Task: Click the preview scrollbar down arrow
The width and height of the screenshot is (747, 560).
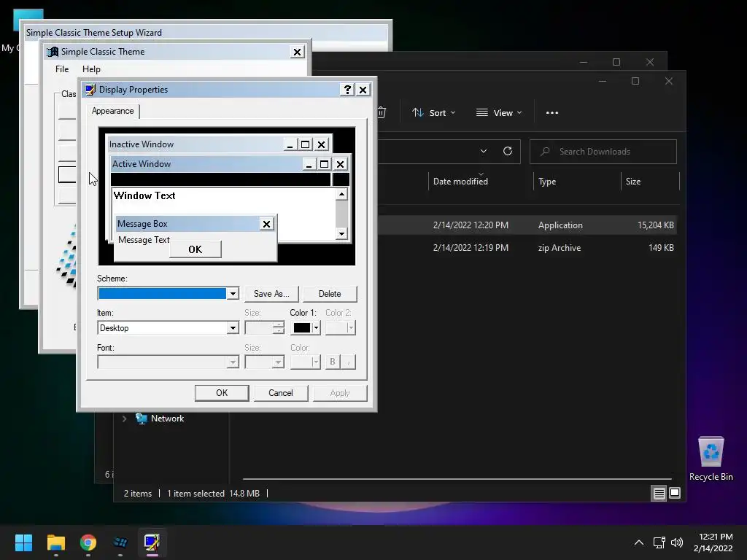Action: tap(341, 233)
